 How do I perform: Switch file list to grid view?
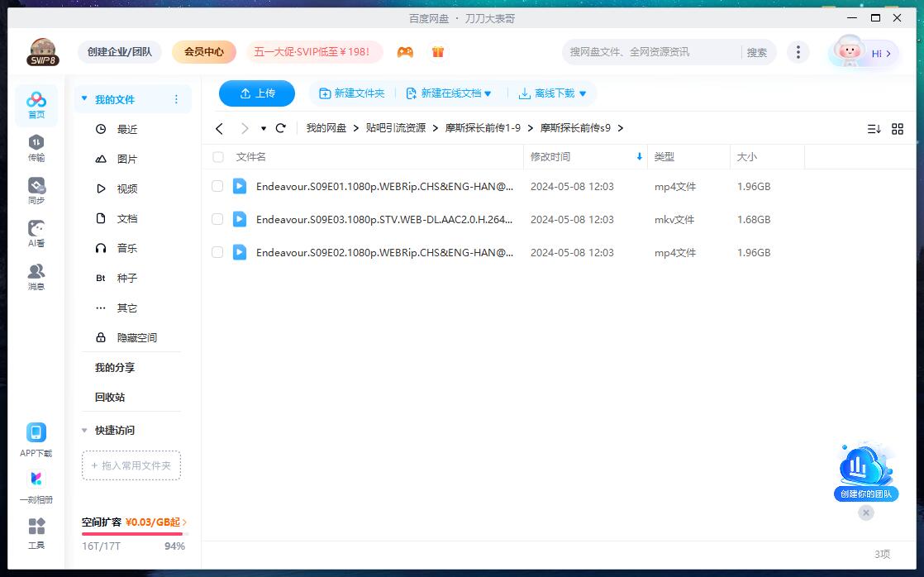pos(898,129)
